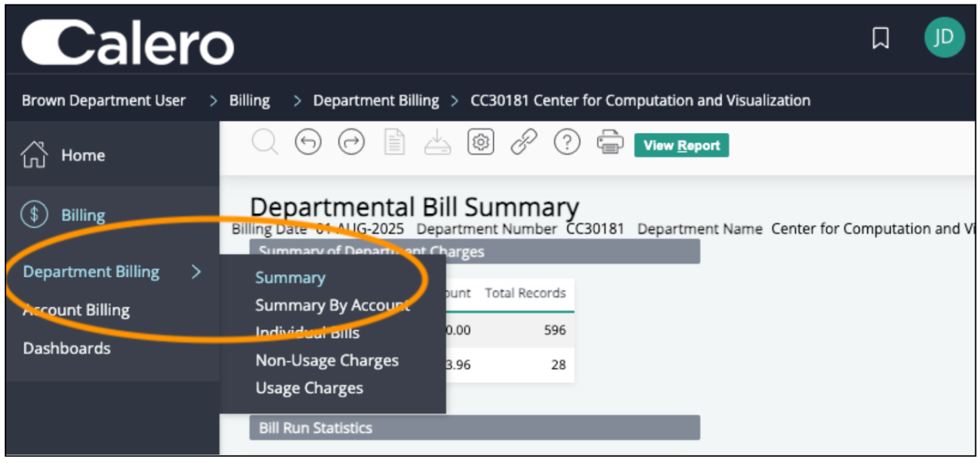
Task: Click the Home house icon in sidebar
Action: pyautogui.click(x=34, y=155)
